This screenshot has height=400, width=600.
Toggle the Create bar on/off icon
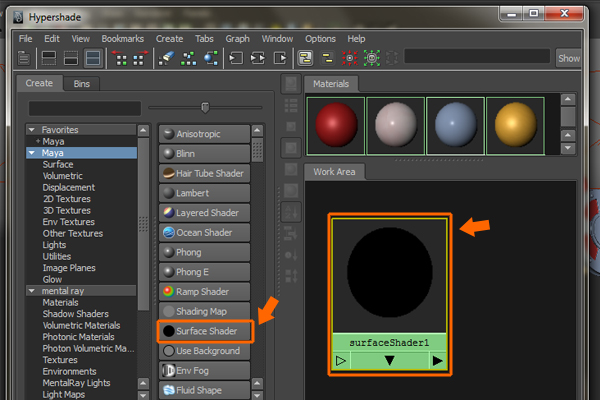tap(25, 59)
